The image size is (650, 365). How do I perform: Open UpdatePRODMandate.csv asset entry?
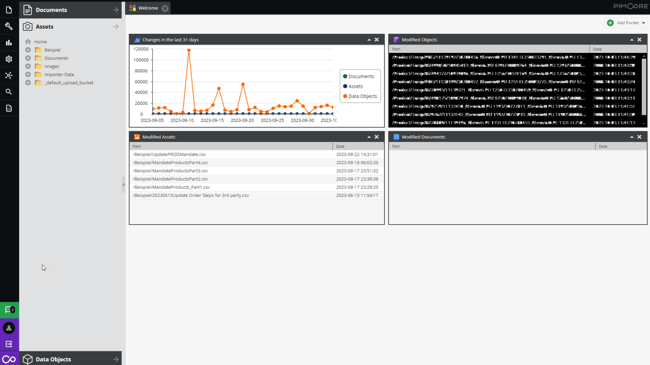click(169, 154)
